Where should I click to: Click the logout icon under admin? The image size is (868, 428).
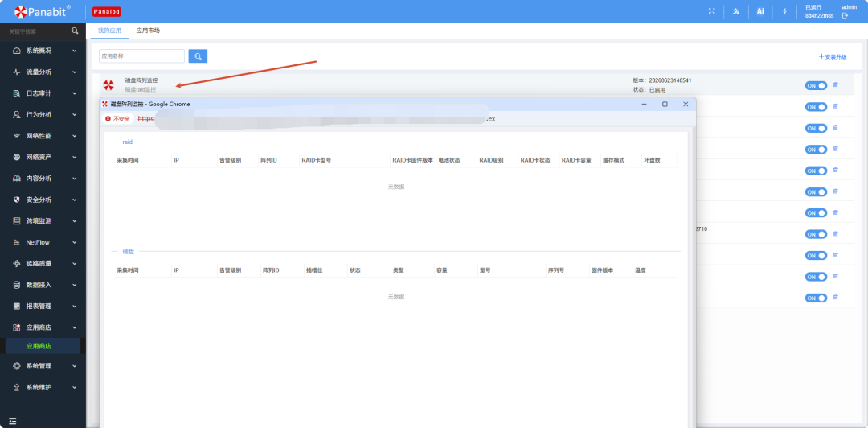click(845, 15)
